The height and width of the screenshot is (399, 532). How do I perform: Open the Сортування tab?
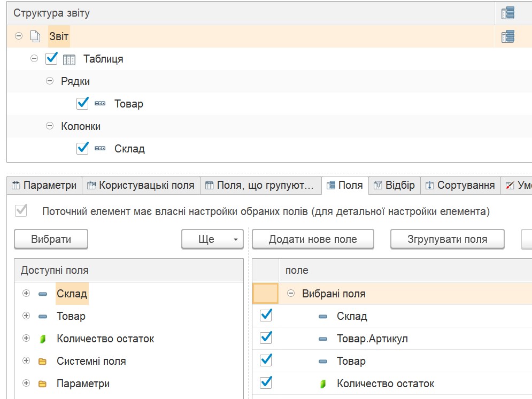[x=460, y=185]
